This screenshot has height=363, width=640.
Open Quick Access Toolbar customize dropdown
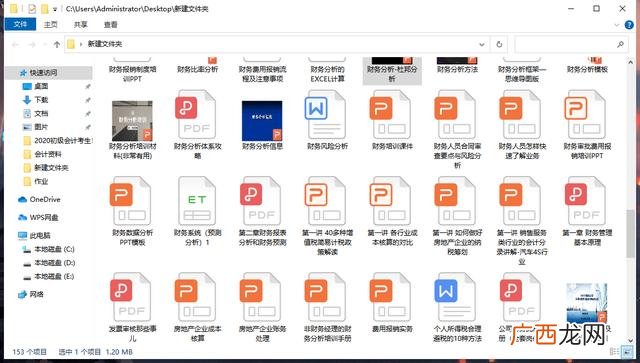55,9
